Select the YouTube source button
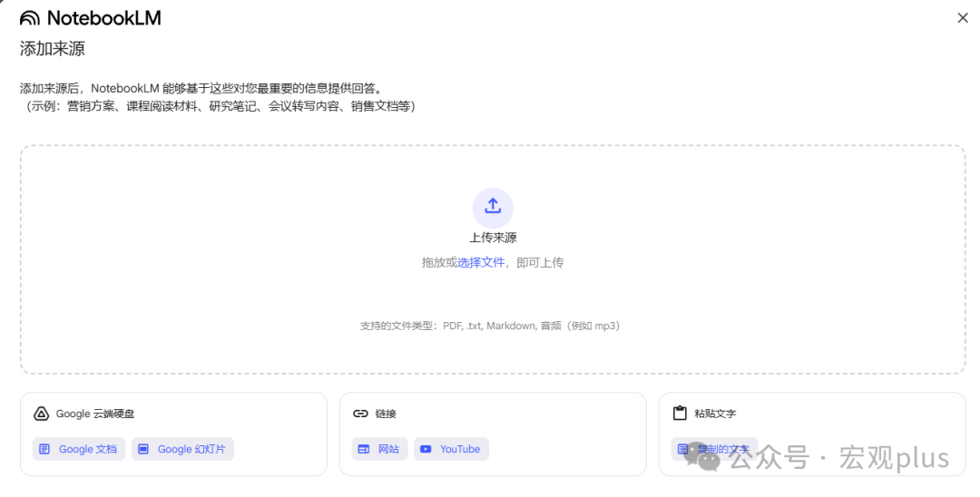This screenshot has width=980, height=497. click(451, 449)
